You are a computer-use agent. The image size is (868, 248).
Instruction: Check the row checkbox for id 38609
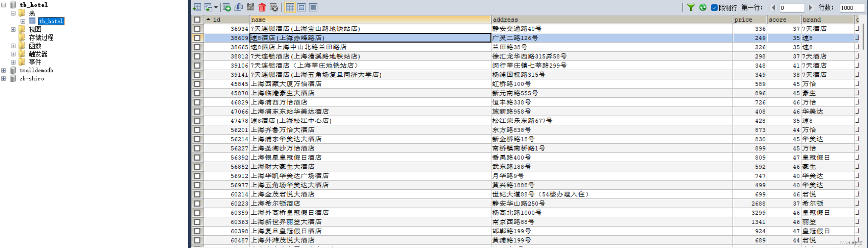pos(197,38)
